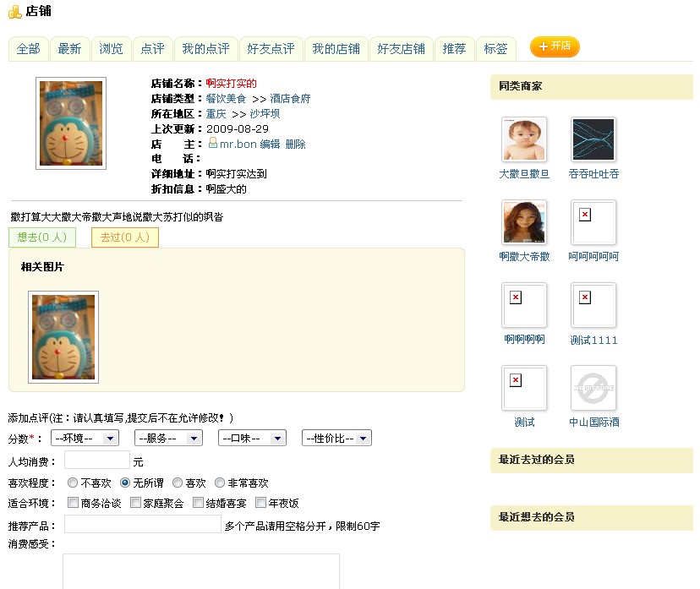
Task: Open the 呵呵呵呵呵 shop link
Action: point(593,257)
